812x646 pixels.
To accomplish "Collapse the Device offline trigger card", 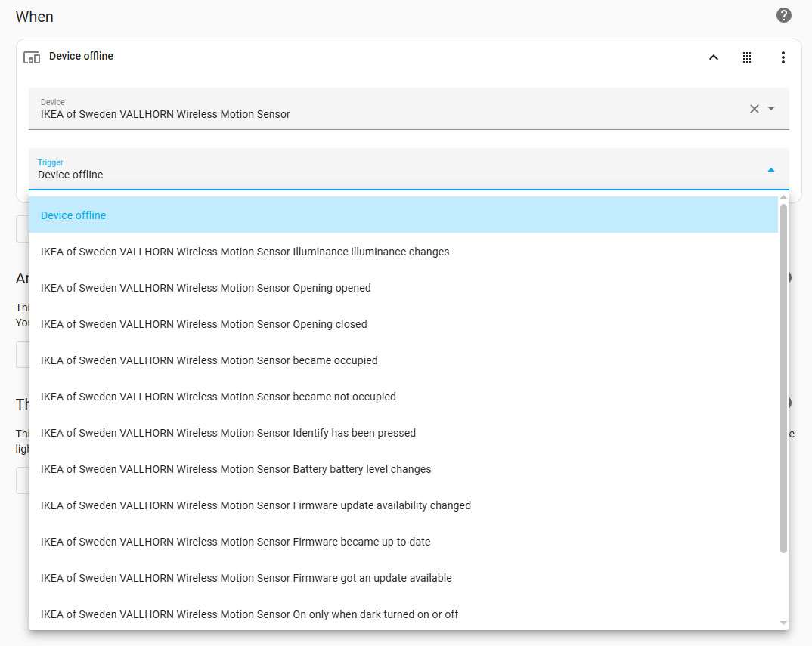I will click(x=713, y=57).
